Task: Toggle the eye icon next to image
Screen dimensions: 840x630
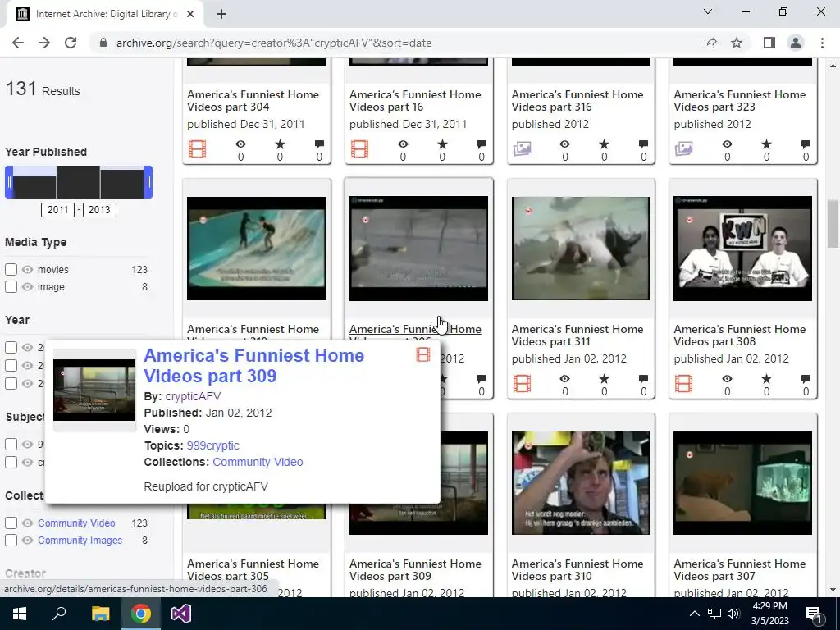Action: [27, 286]
